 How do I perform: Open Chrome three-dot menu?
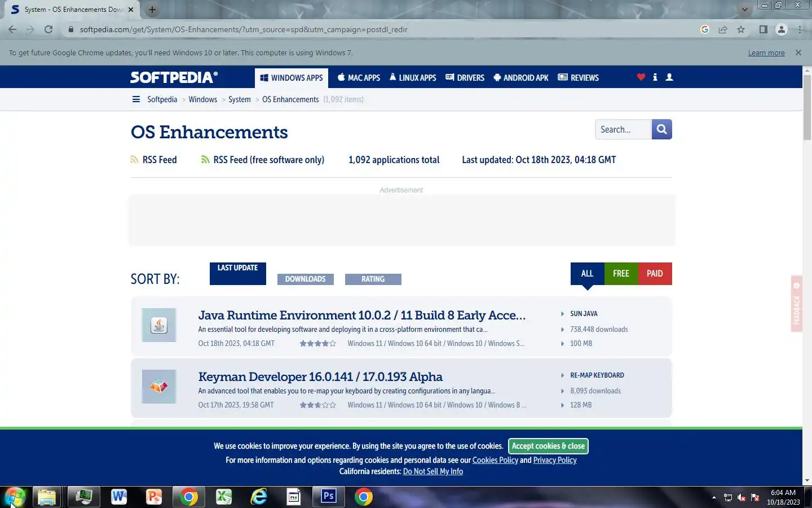(x=800, y=29)
